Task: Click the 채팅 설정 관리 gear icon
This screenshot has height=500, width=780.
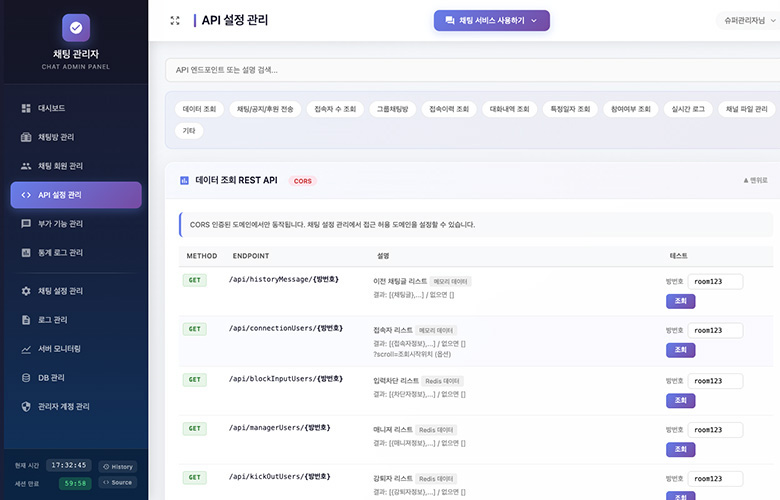Action: [x=26, y=291]
